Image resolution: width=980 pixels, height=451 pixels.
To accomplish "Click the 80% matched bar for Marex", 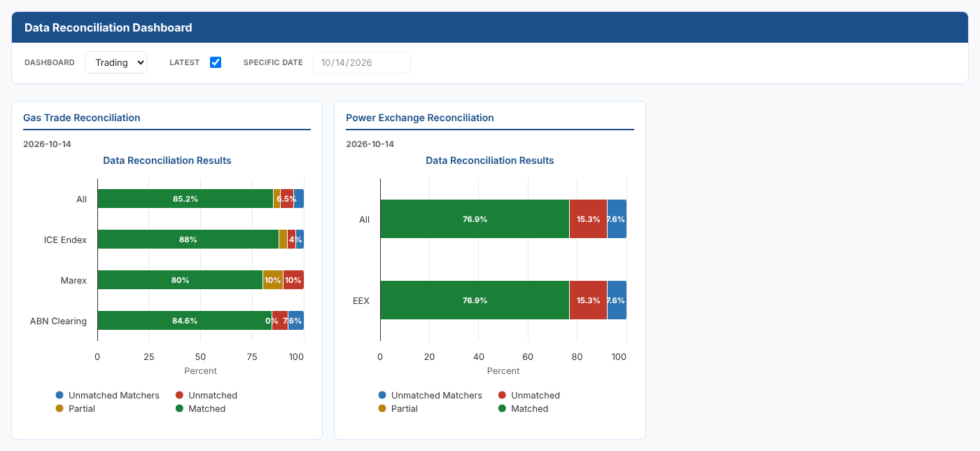I will tap(180, 280).
